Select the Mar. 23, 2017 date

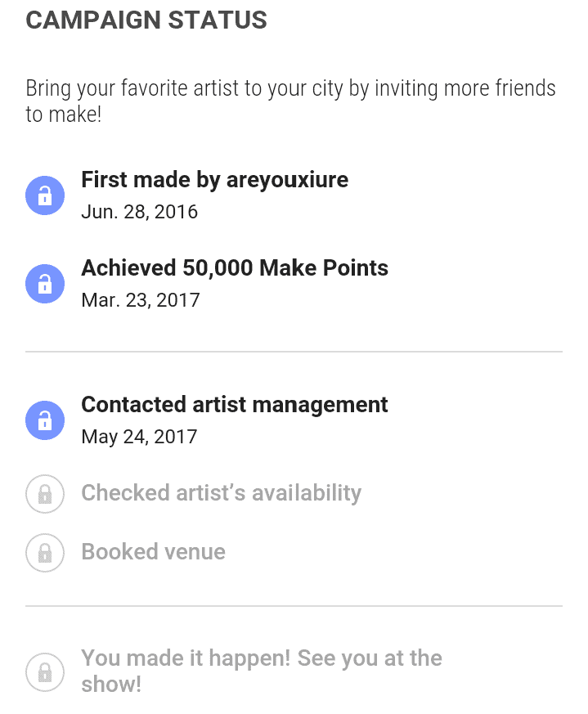click(x=141, y=300)
